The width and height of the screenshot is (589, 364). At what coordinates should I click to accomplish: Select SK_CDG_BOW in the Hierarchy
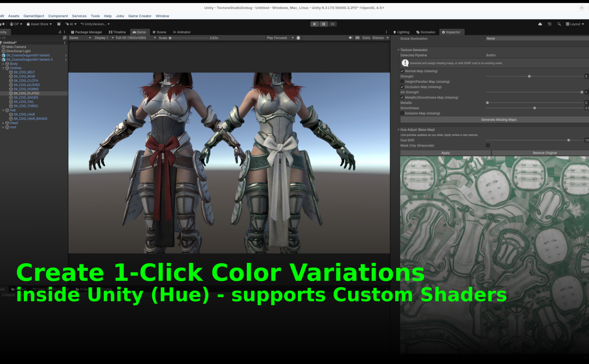24,77
